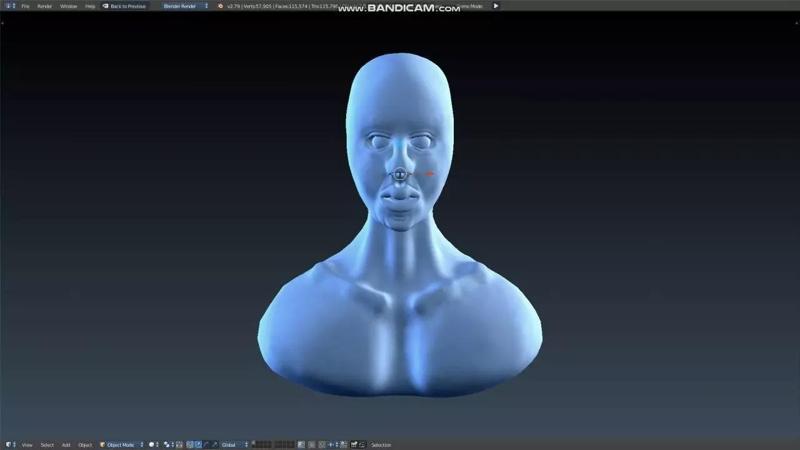800x450 pixels.
Task: Select the translate manipulator button
Action: (x=198, y=445)
